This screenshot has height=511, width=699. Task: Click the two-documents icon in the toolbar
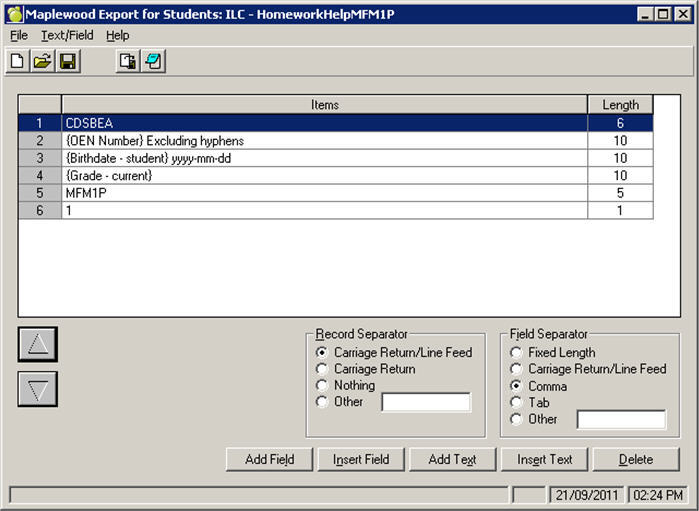[x=127, y=62]
